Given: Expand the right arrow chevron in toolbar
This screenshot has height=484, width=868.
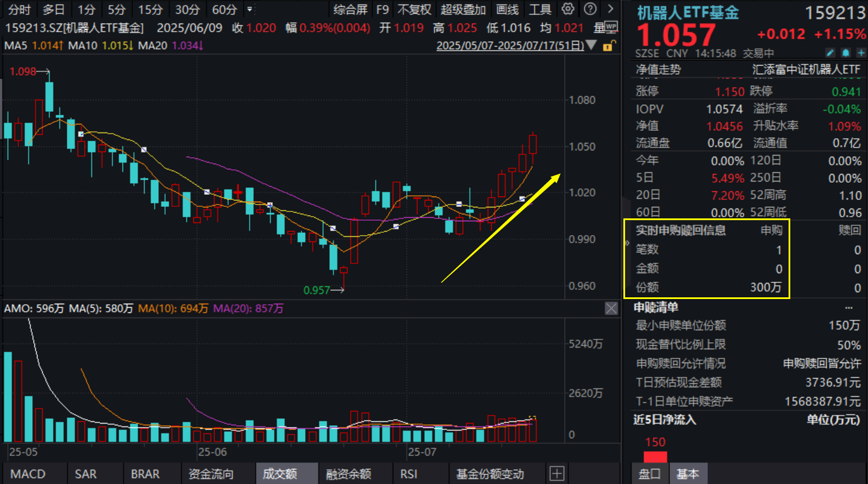Looking at the screenshot, I should pyautogui.click(x=610, y=10).
